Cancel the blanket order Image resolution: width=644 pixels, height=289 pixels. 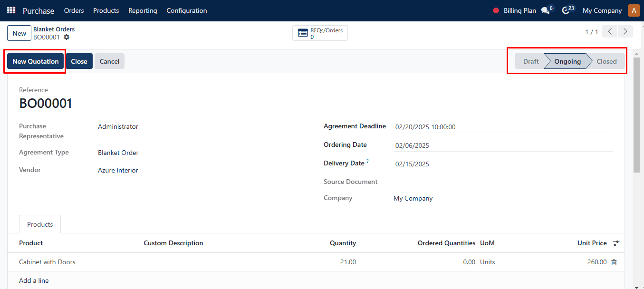tap(109, 61)
